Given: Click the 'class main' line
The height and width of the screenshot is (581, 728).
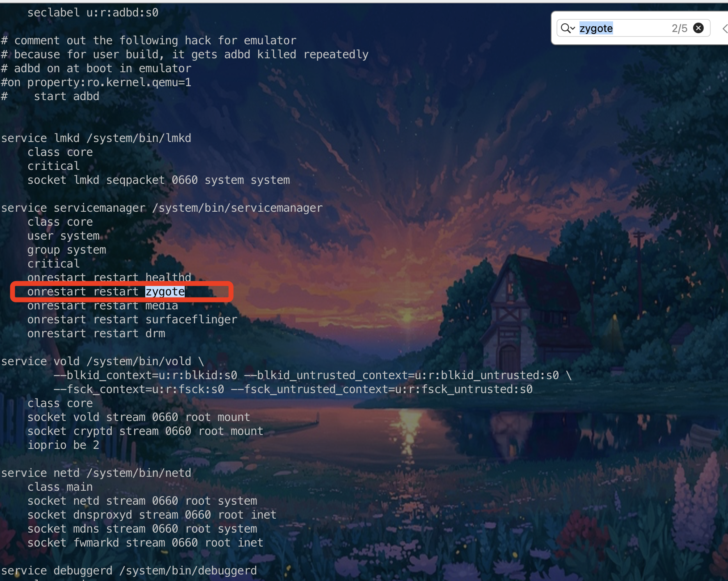Looking at the screenshot, I should pos(60,487).
